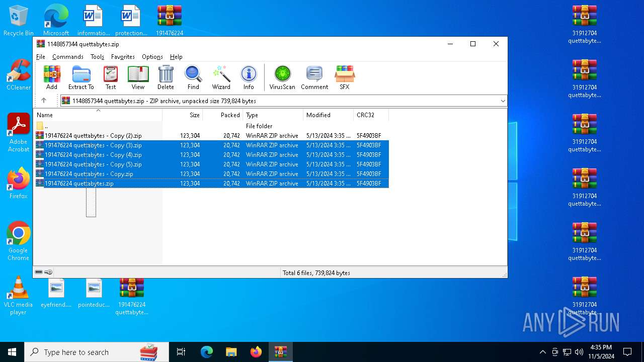Viewport: 644px width, 362px height.
Task: Select last row '191476224 quettabytes.zip'
Action: tap(212, 184)
